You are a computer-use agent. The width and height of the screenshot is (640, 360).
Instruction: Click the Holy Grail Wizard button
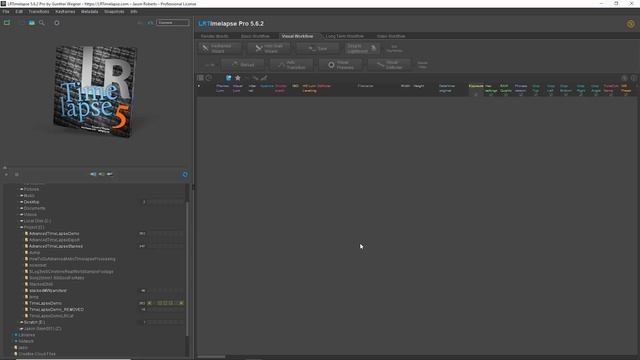269,48
